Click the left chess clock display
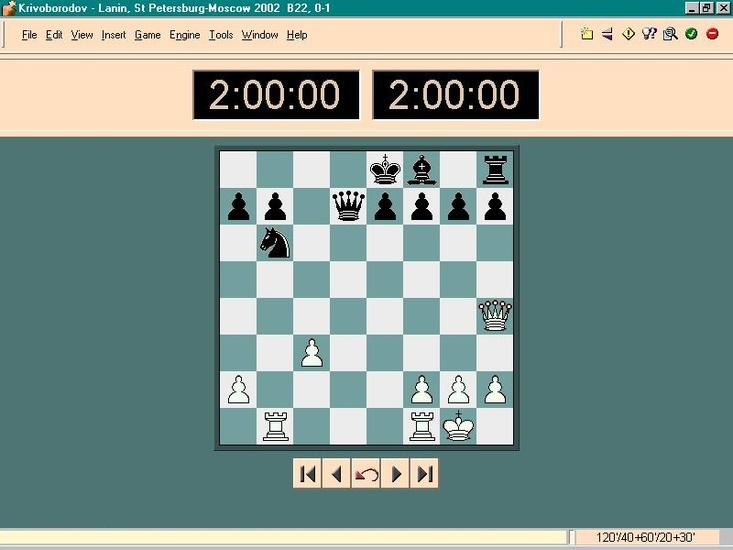Screen dimensions: 733x550 point(275,95)
